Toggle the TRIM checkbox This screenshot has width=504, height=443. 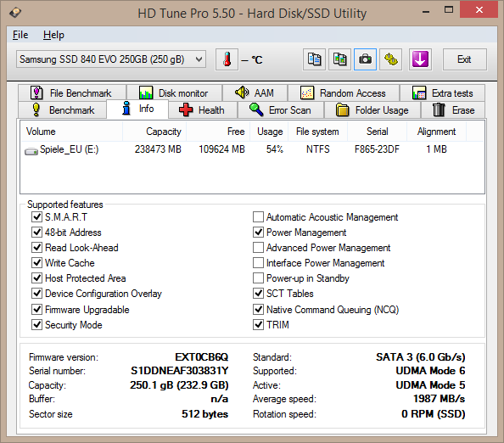[x=258, y=324]
